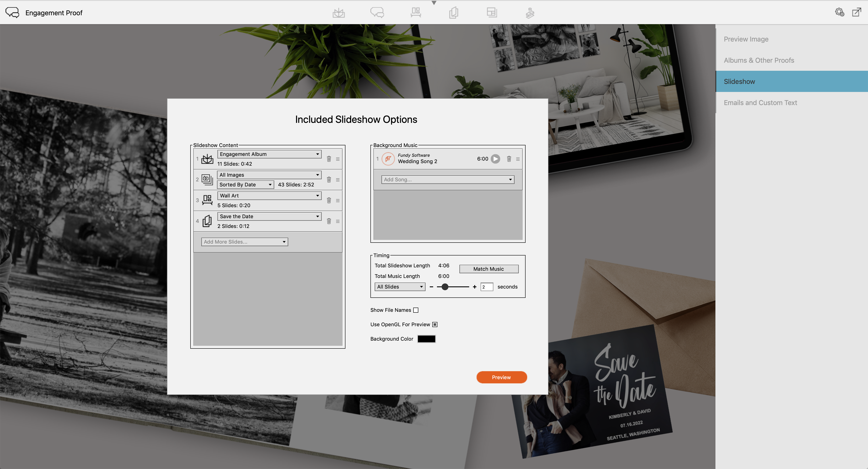This screenshot has width=868, height=469.
Task: Select Emails and Custom Text in sidebar
Action: pyautogui.click(x=792, y=103)
